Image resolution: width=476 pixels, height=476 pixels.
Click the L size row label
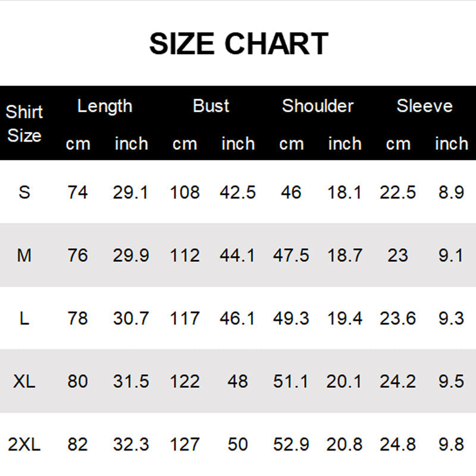[x=24, y=318]
